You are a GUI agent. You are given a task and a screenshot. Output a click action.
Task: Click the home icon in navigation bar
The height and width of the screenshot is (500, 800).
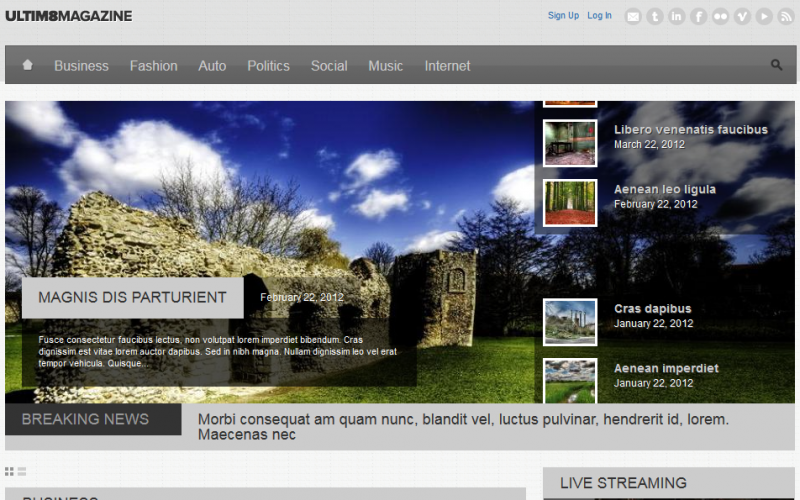coord(28,65)
